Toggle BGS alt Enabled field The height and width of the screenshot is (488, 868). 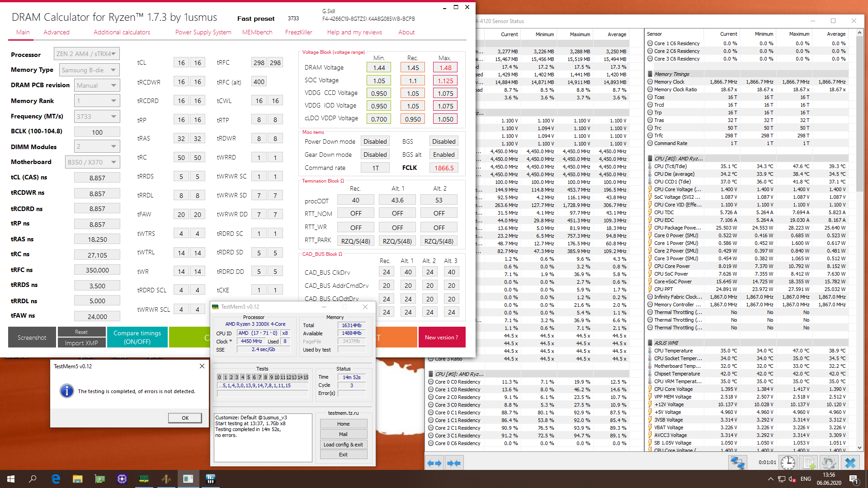click(x=443, y=155)
